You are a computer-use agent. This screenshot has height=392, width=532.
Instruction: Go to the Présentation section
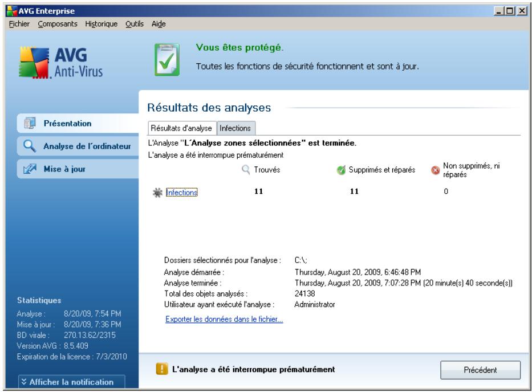point(78,124)
